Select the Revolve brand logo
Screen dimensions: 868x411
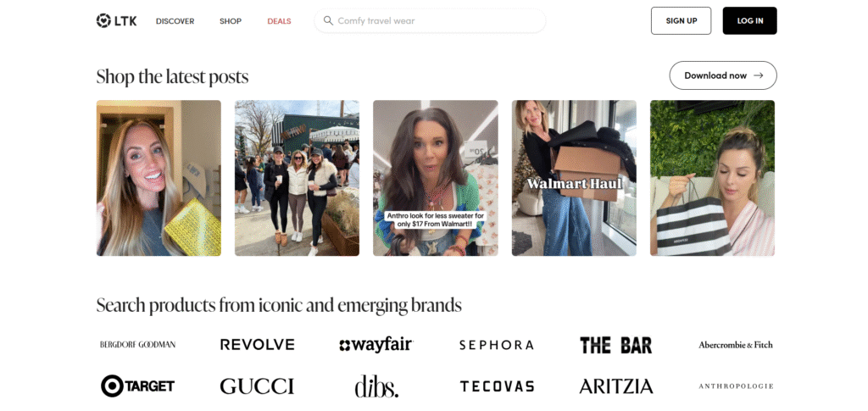[258, 345]
